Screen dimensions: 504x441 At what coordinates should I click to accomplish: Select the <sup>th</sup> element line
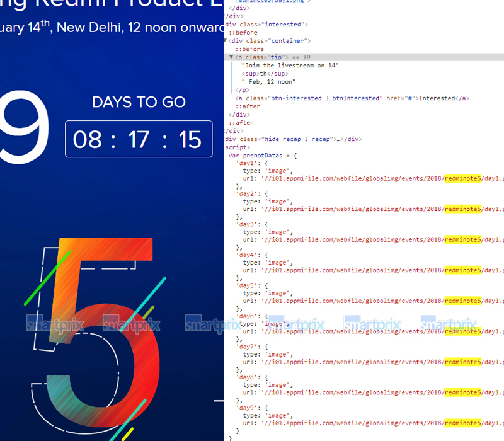pyautogui.click(x=265, y=74)
